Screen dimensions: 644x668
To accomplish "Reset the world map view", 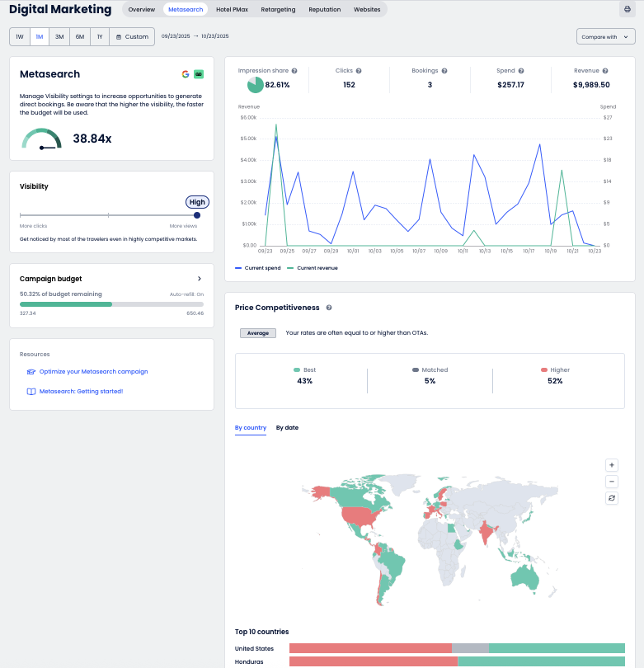I will click(611, 498).
